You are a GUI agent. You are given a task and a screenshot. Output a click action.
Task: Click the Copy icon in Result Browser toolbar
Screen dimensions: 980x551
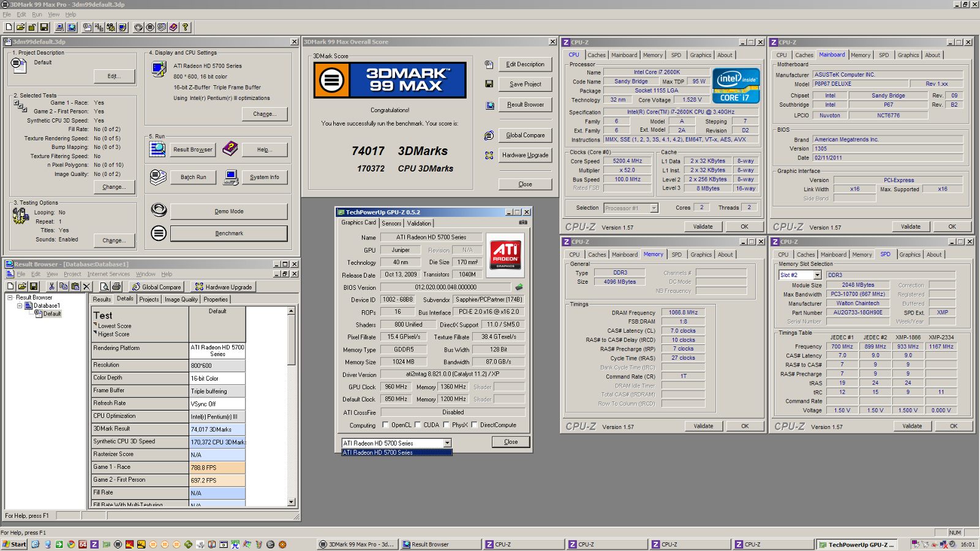tap(64, 286)
